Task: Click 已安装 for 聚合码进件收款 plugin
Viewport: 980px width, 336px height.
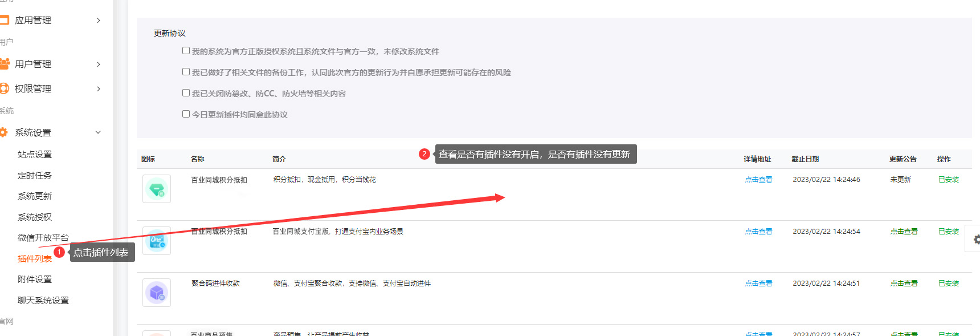Action: coord(948,284)
